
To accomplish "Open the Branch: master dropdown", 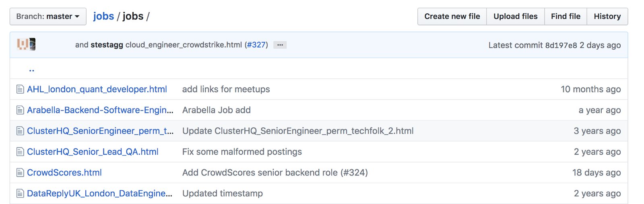I will click(48, 17).
